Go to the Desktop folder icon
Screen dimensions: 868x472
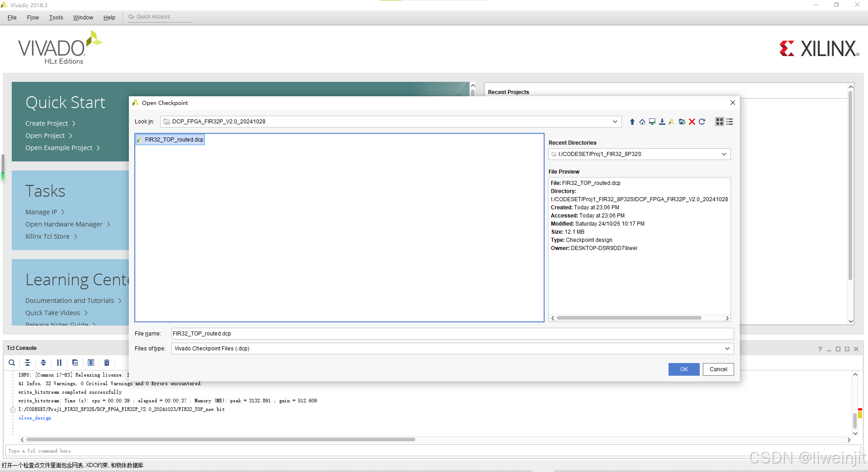click(x=652, y=122)
